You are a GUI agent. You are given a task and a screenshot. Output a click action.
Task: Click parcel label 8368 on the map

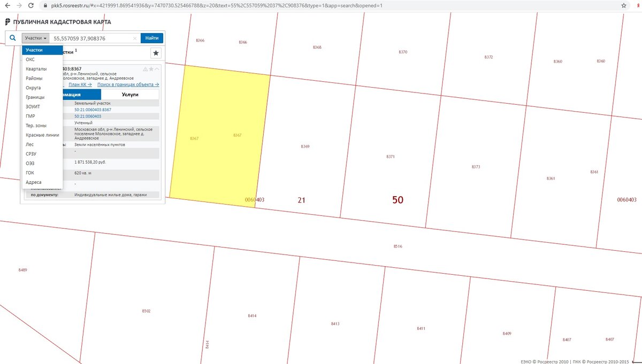pyautogui.click(x=317, y=48)
